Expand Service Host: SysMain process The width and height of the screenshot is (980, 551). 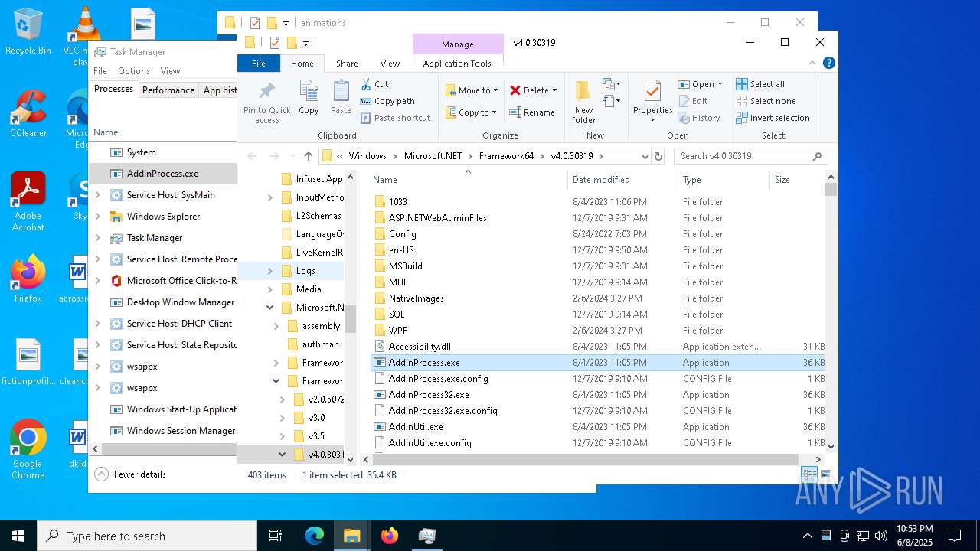[97, 195]
